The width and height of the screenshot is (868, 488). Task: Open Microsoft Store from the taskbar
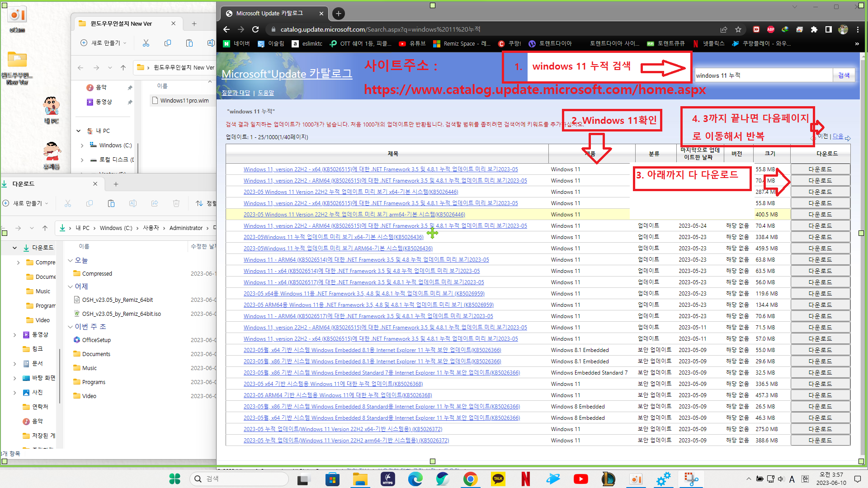click(332, 479)
